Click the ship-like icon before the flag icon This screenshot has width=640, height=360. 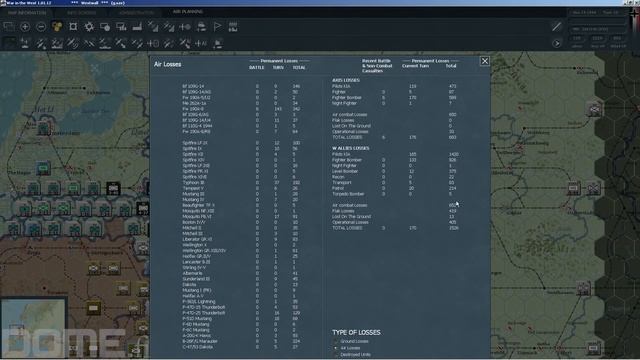click(201, 27)
